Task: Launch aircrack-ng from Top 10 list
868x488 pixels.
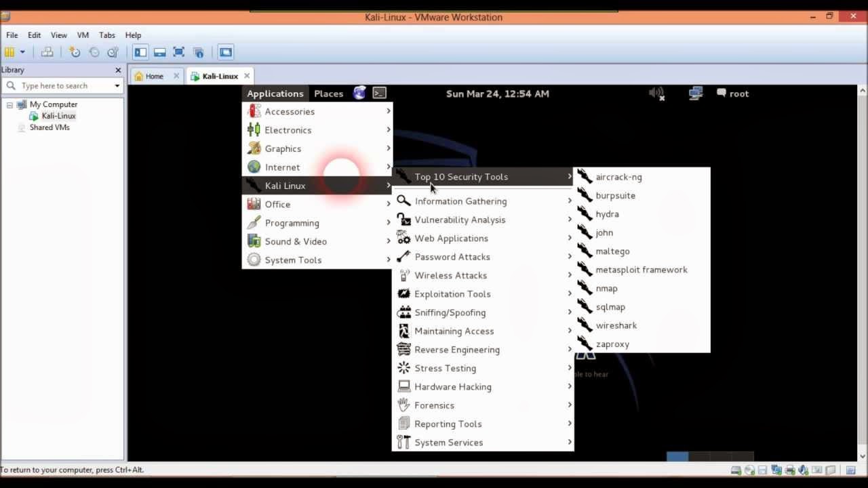Action: (642, 177)
